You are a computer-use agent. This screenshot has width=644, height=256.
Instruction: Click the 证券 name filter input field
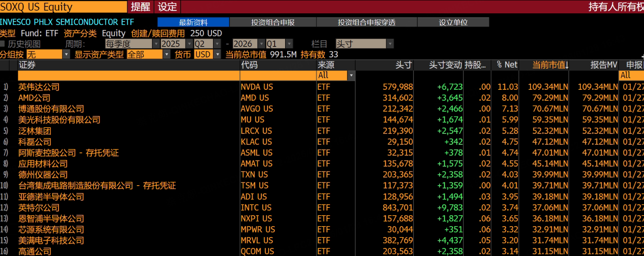point(129,76)
